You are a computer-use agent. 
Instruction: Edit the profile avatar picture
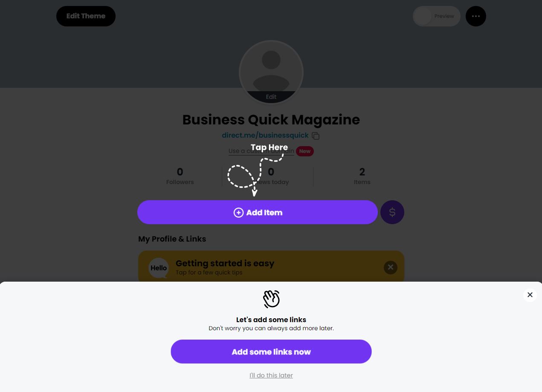click(x=271, y=72)
